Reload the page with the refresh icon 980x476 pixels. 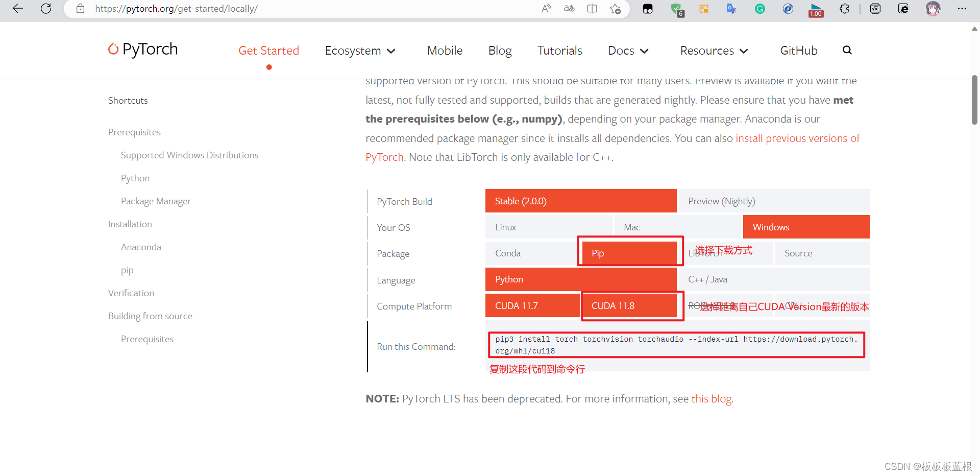click(46, 9)
